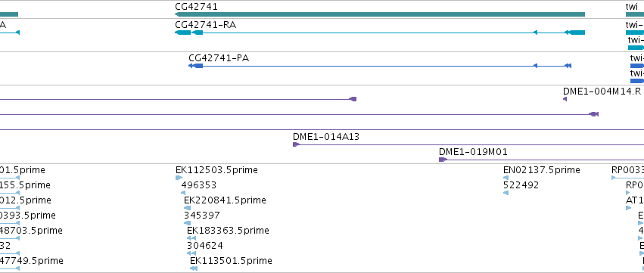
Task: Click the RP0033 feature arrow
Action: coord(614,178)
